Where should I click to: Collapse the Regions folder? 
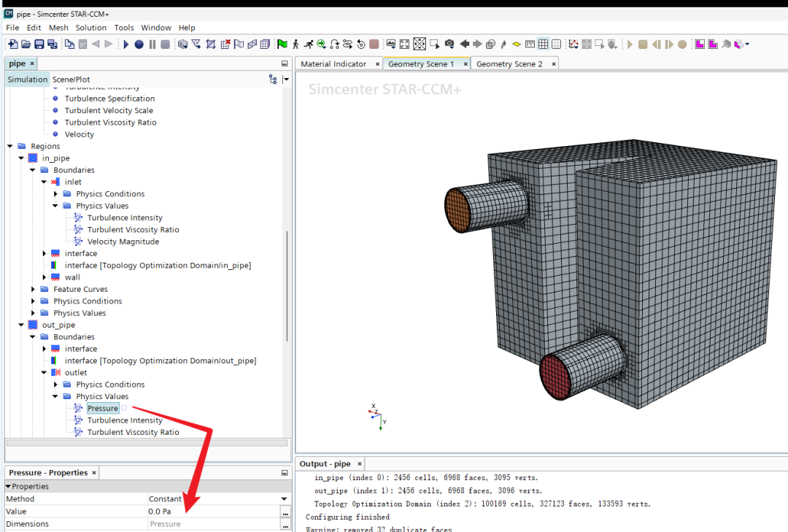(x=10, y=147)
